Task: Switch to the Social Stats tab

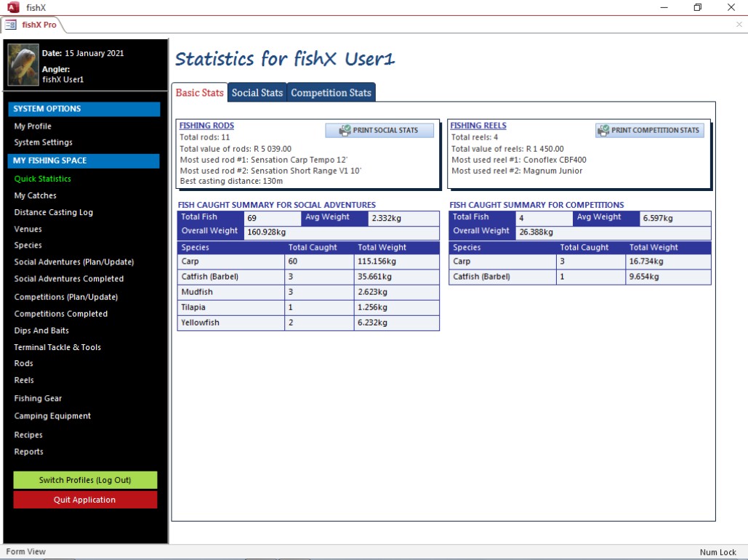Action: 257,93
